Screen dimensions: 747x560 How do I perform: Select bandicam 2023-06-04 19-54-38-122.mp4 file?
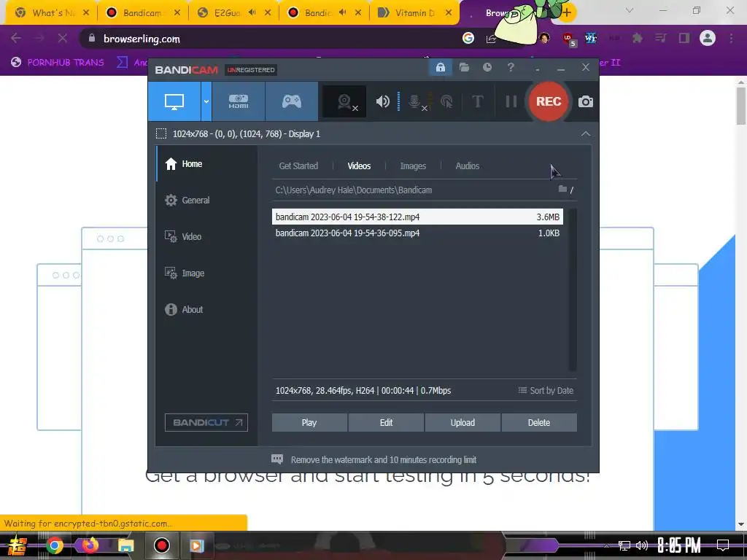click(417, 217)
